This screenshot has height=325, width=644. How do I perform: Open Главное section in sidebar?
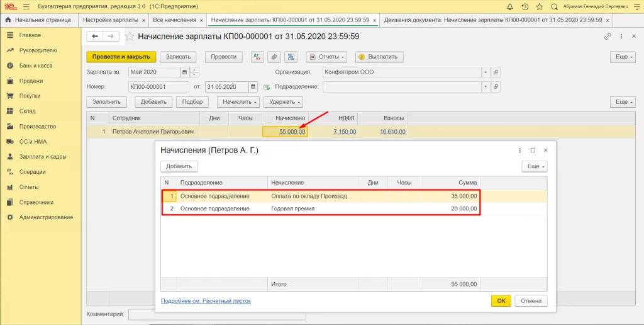click(30, 35)
